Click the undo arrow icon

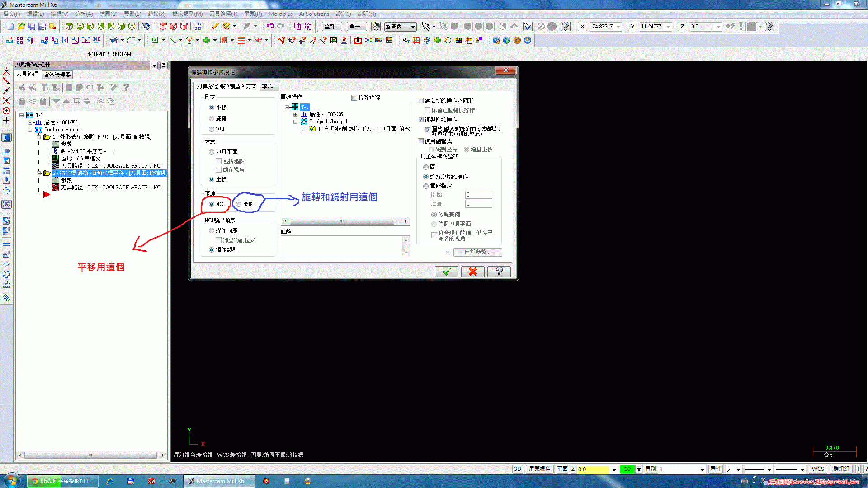[270, 27]
